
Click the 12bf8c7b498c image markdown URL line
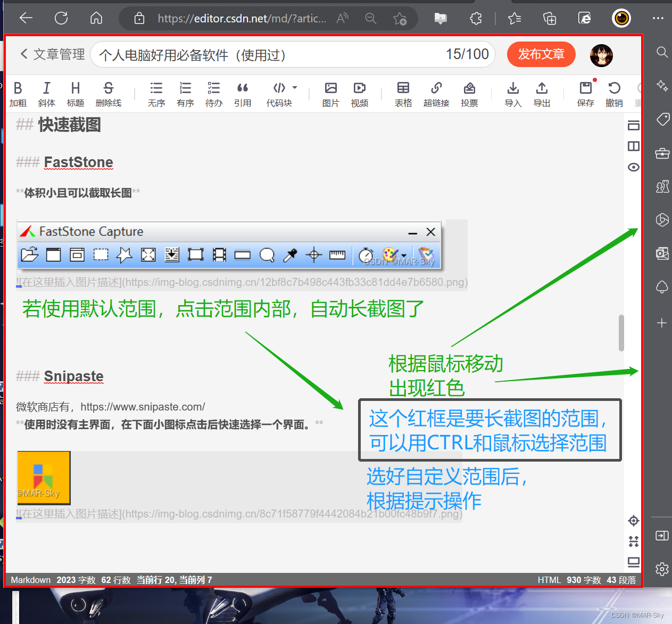pyautogui.click(x=242, y=282)
